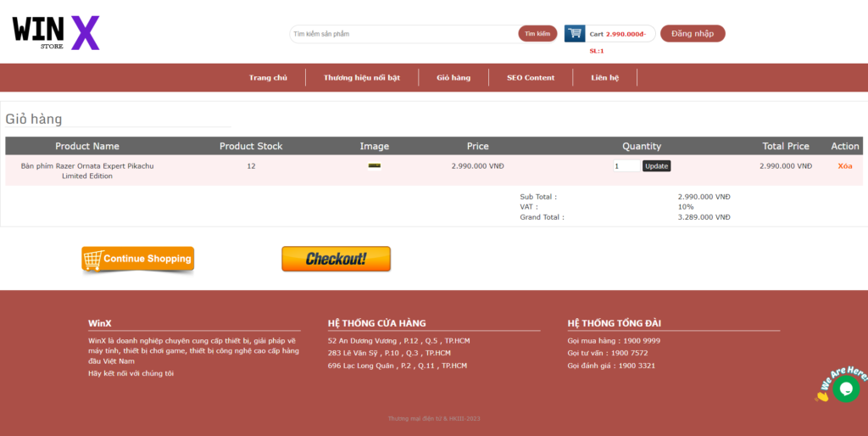Open SEO Content menu item

[x=531, y=77]
